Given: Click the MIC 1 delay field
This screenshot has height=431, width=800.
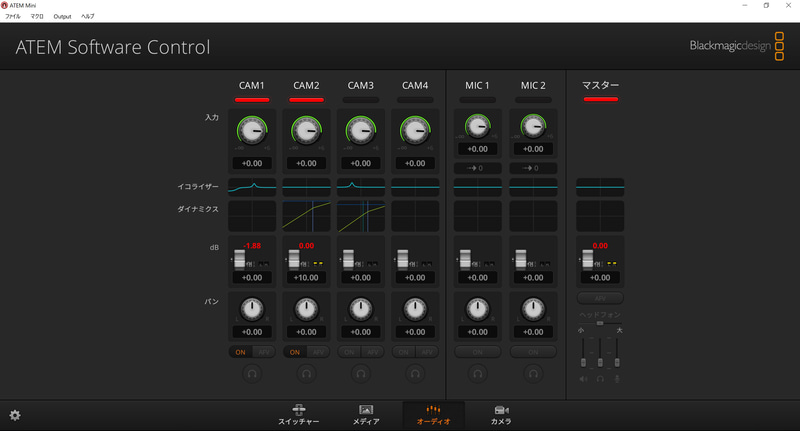Looking at the screenshot, I should (x=478, y=168).
